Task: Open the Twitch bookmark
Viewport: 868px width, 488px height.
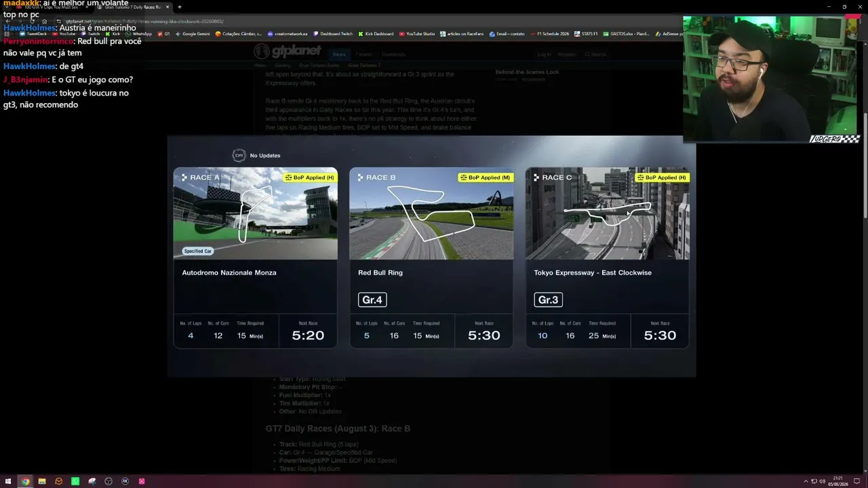Action: pyautogui.click(x=90, y=34)
